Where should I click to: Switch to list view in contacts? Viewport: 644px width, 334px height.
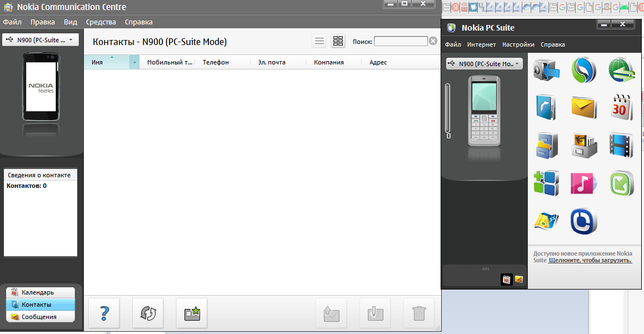(x=319, y=41)
